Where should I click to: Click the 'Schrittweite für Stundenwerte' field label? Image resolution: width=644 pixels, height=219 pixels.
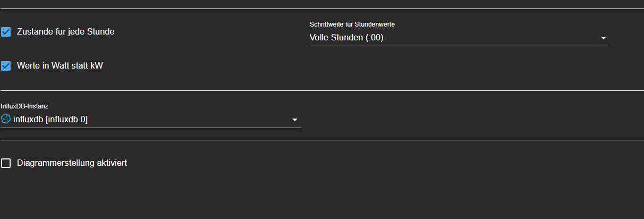point(352,24)
